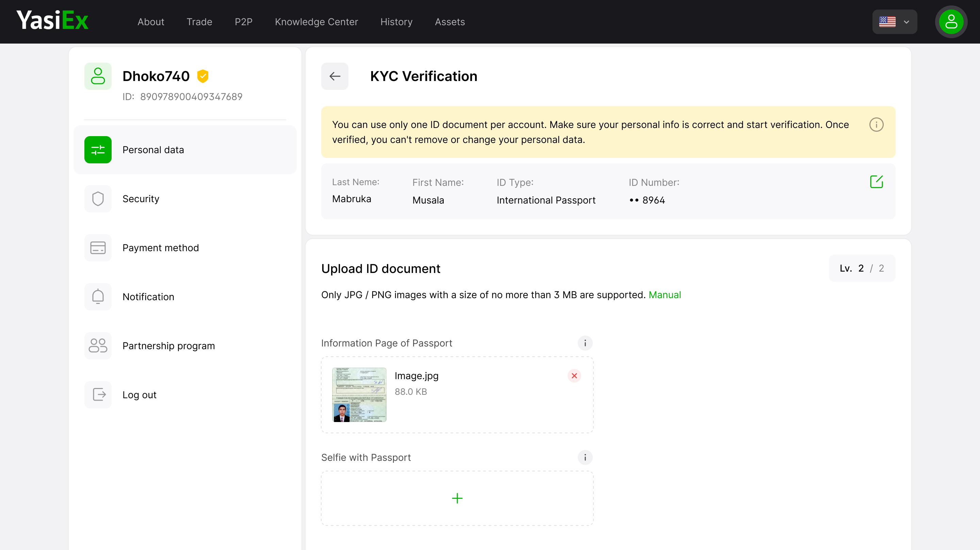Screen dimensions: 980x550
Task: Click the Notification bell icon
Action: (98, 296)
